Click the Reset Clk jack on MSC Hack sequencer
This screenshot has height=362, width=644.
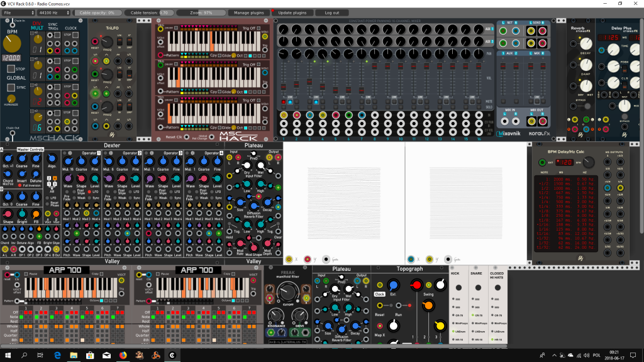(186, 137)
